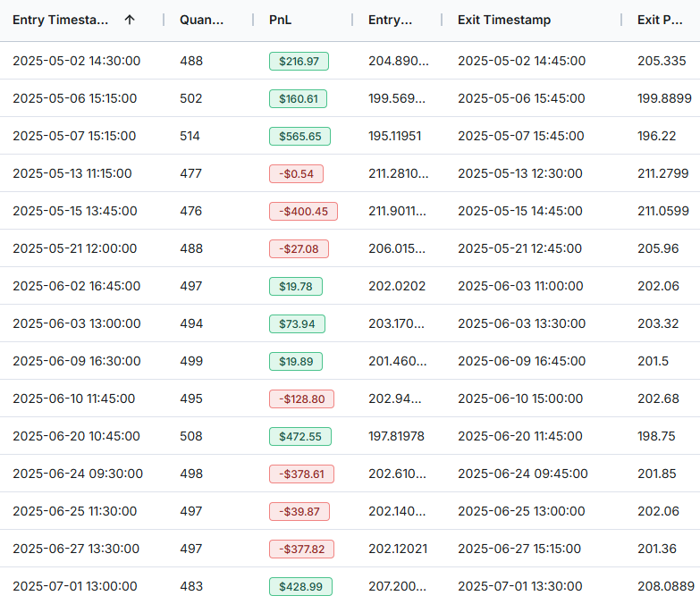The height and width of the screenshot is (604, 700).
Task: Select the $428.99 PnL badge
Action: pyautogui.click(x=300, y=586)
